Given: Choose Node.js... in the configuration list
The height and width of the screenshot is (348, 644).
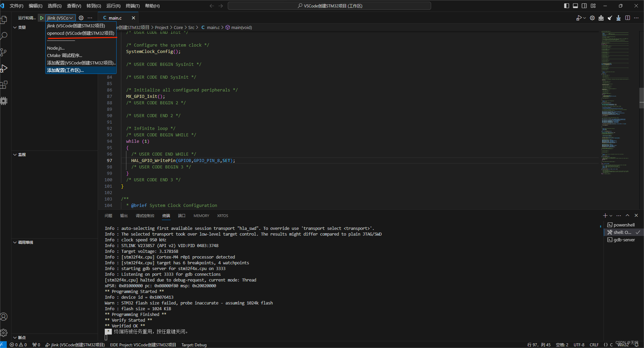Looking at the screenshot, I should click(81, 48).
